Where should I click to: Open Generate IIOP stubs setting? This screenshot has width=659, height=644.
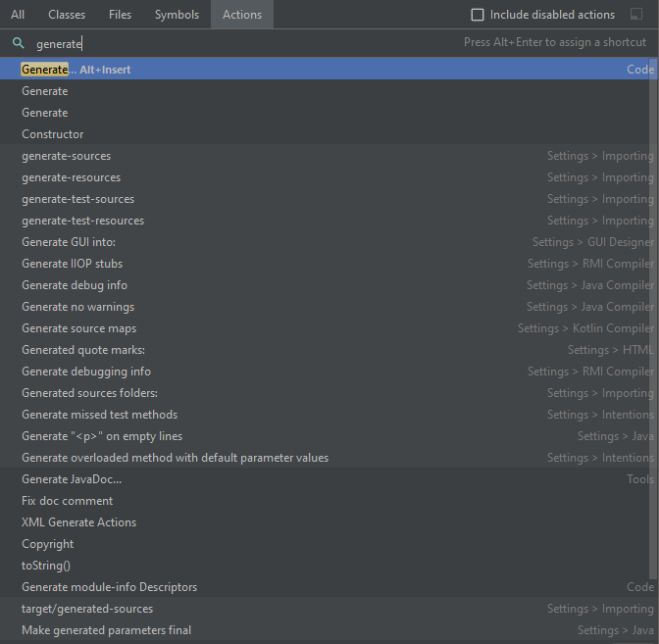(x=329, y=264)
